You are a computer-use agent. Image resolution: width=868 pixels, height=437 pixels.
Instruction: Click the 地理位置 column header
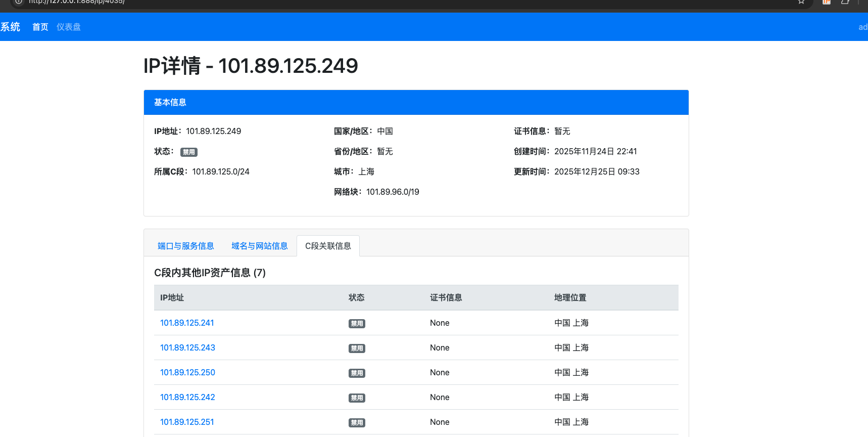(x=570, y=298)
